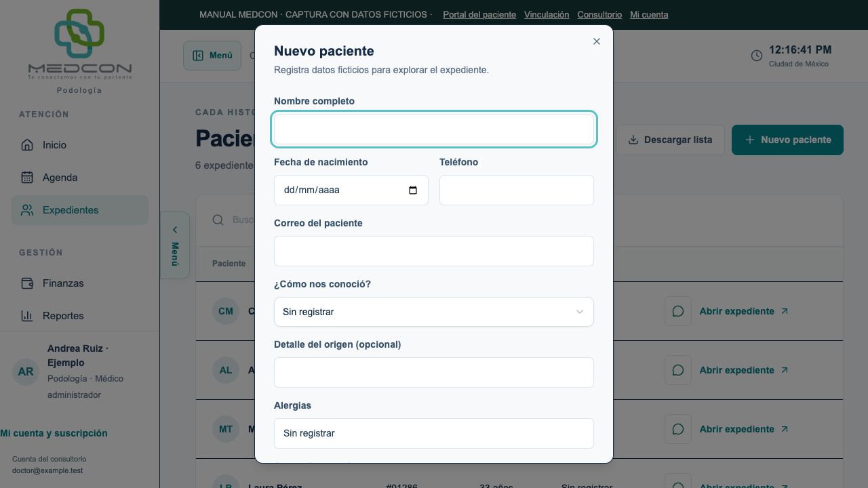
Task: Click the green Nuevo paciente button
Action: pos(787,140)
